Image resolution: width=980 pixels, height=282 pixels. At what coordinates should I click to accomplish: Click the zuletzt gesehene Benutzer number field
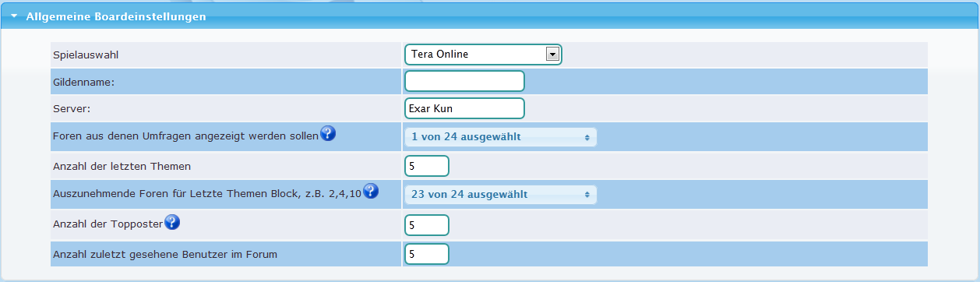pyautogui.click(x=427, y=254)
